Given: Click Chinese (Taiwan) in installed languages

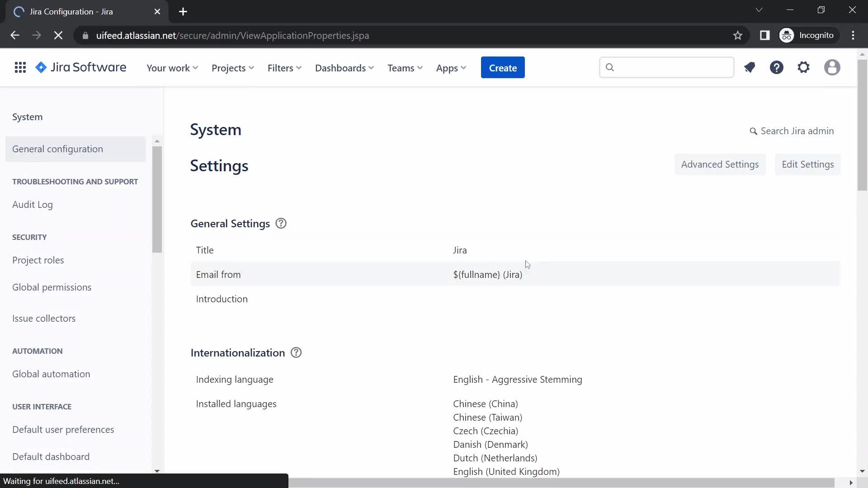Looking at the screenshot, I should [487, 418].
